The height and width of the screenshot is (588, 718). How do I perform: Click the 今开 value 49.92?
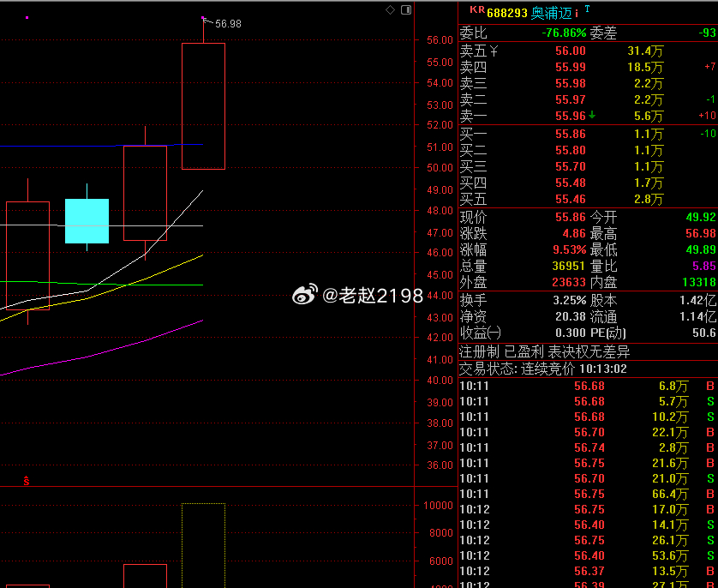(701, 217)
